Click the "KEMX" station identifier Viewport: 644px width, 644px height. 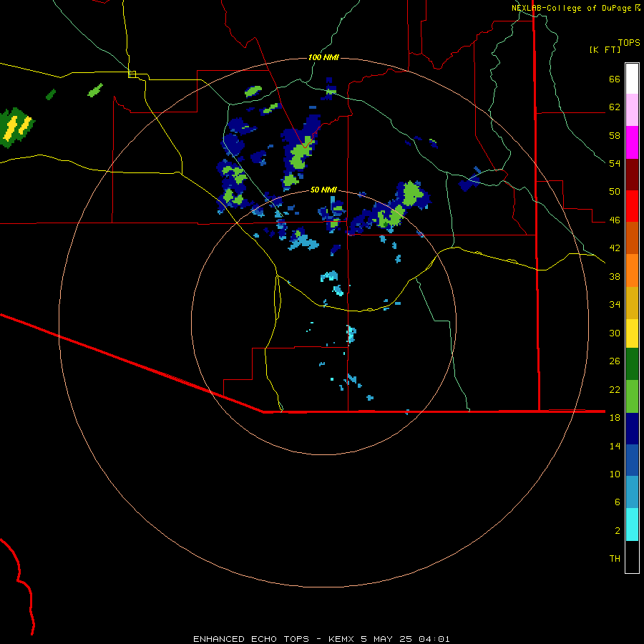(343, 639)
